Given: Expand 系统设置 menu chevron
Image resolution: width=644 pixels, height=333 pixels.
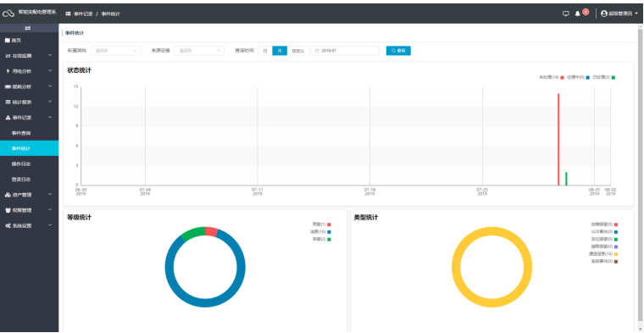Looking at the screenshot, I should click(x=50, y=225).
